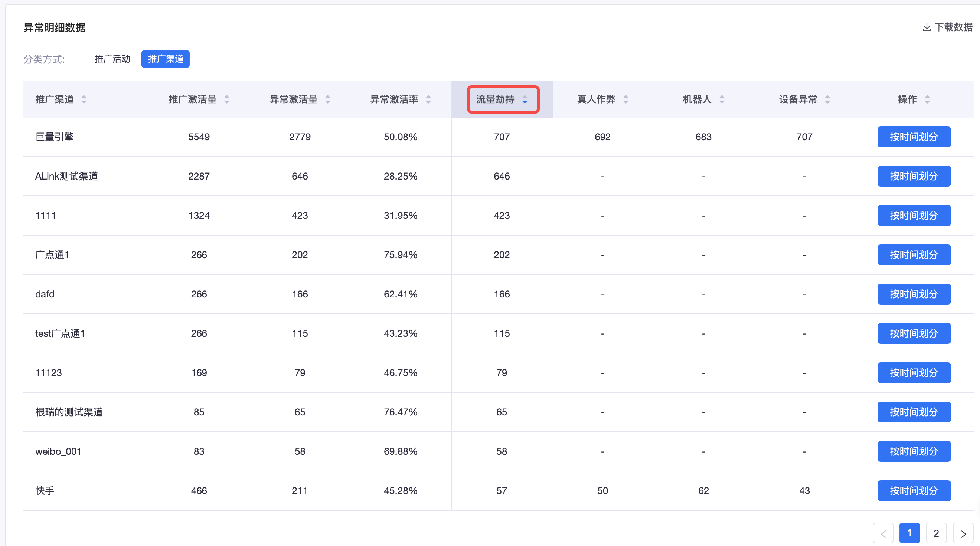Click the 异常明细数据 section title
This screenshot has height=546, width=980.
(55, 27)
